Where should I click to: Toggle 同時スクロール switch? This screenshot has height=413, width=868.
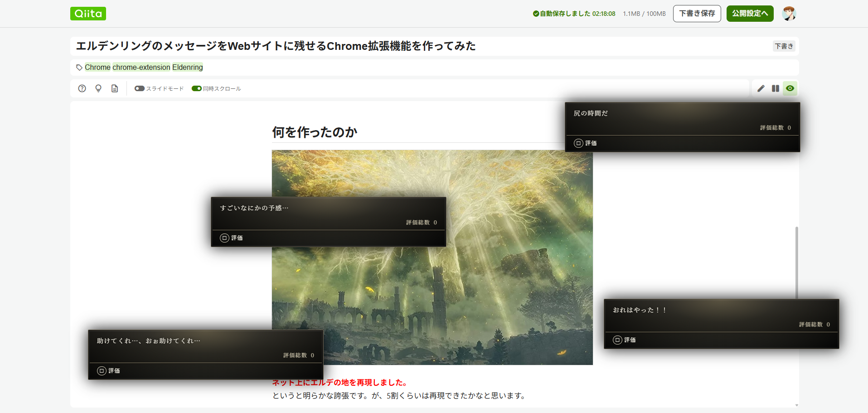pos(197,88)
